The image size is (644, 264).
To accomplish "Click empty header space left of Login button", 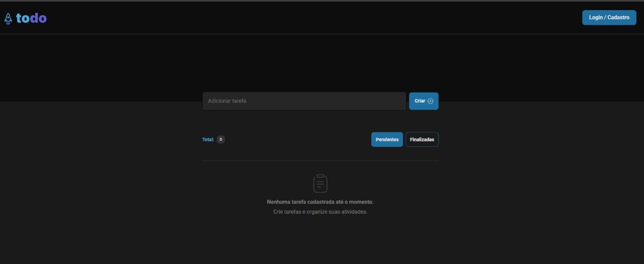I will (x=322, y=18).
